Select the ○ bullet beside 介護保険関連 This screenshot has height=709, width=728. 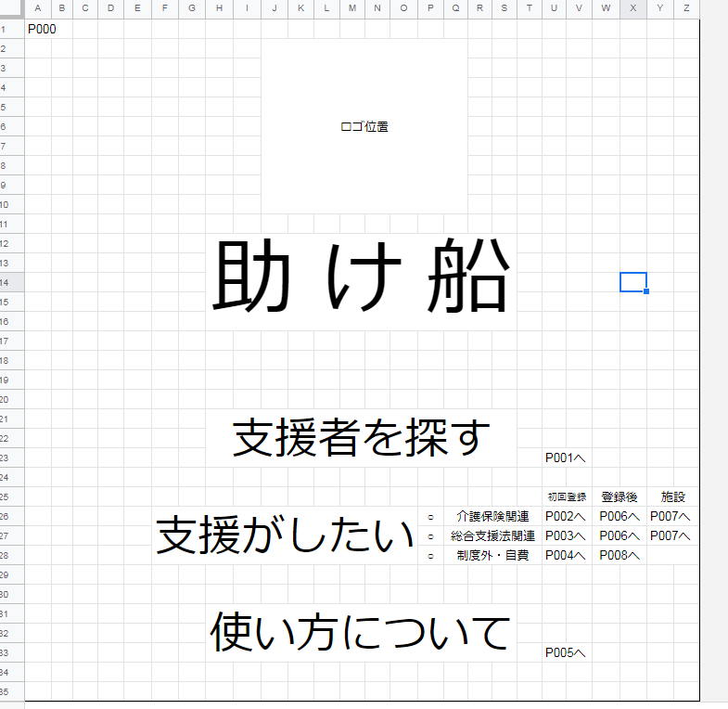(x=431, y=517)
